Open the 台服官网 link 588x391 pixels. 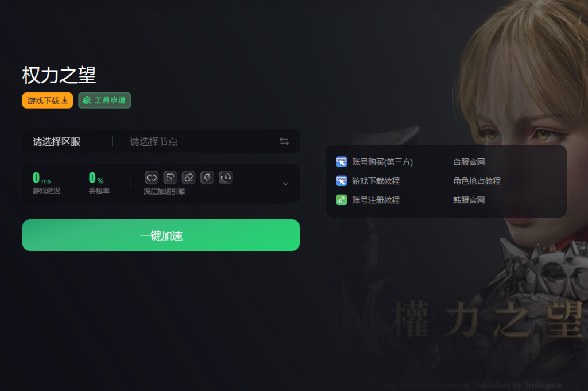pyautogui.click(x=469, y=162)
